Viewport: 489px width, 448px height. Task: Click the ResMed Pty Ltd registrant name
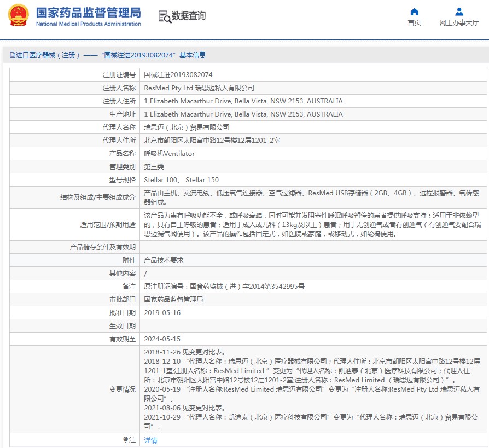click(199, 88)
